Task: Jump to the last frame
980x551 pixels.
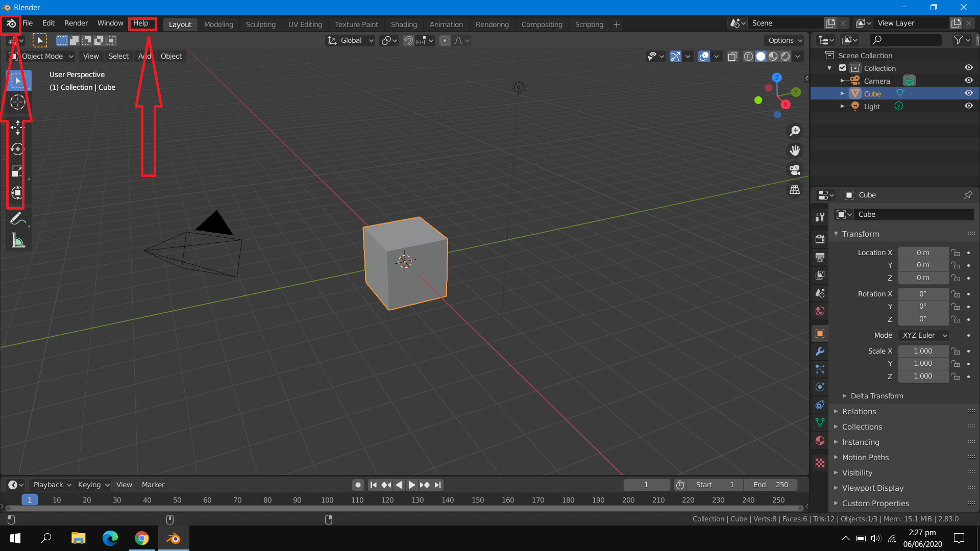Action: pyautogui.click(x=437, y=485)
